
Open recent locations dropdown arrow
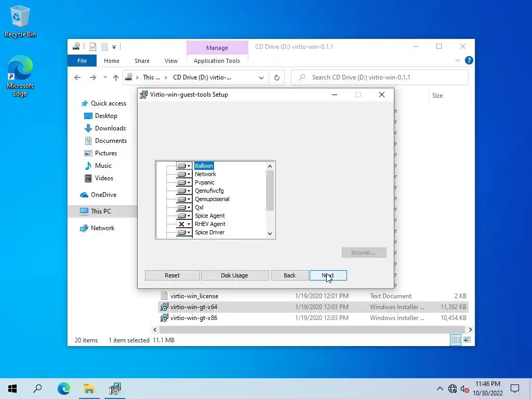click(x=105, y=77)
